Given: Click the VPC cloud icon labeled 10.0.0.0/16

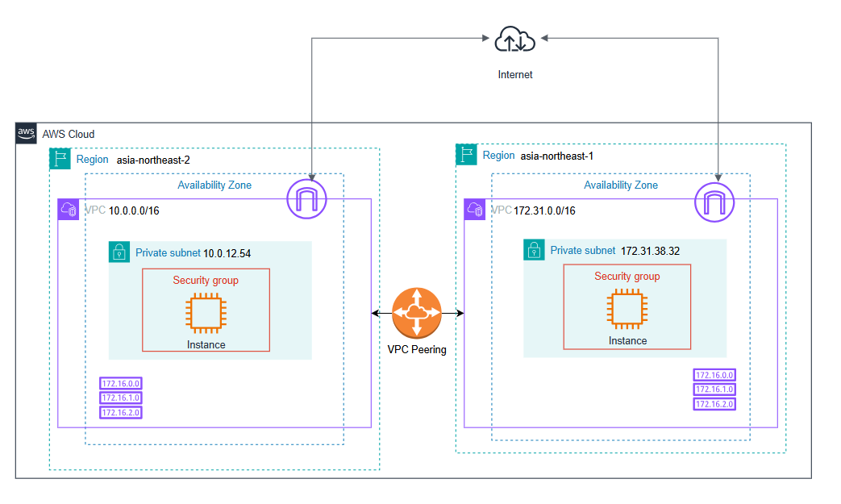Looking at the screenshot, I should 69,210.
